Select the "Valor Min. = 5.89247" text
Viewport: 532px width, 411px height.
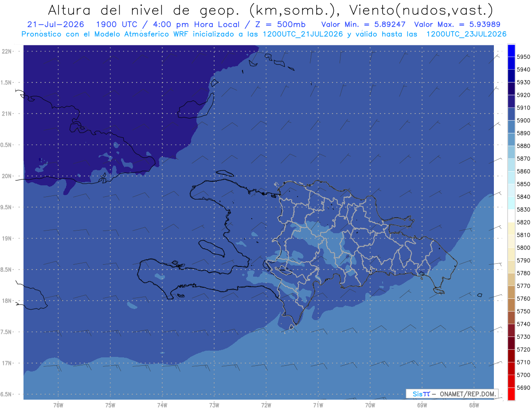(363, 24)
